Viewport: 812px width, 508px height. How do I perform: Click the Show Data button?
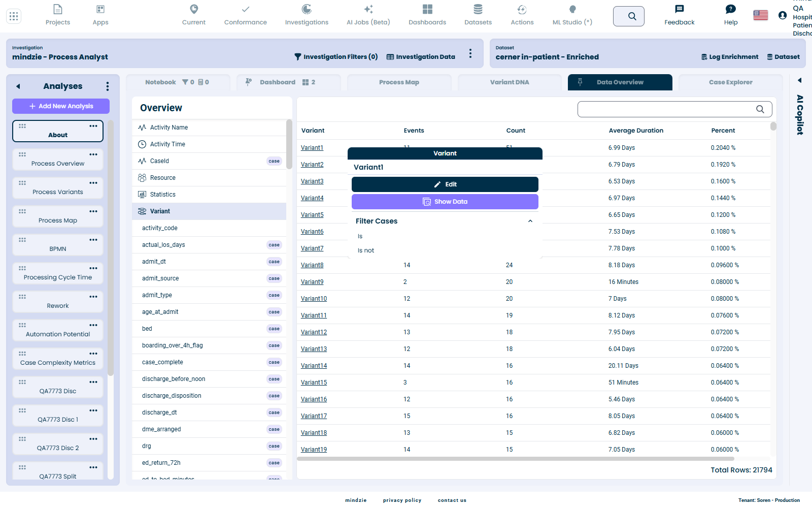point(445,202)
